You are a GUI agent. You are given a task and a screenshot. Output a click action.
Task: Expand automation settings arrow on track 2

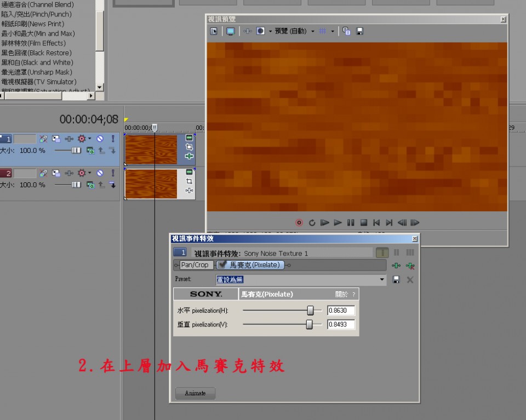89,173
